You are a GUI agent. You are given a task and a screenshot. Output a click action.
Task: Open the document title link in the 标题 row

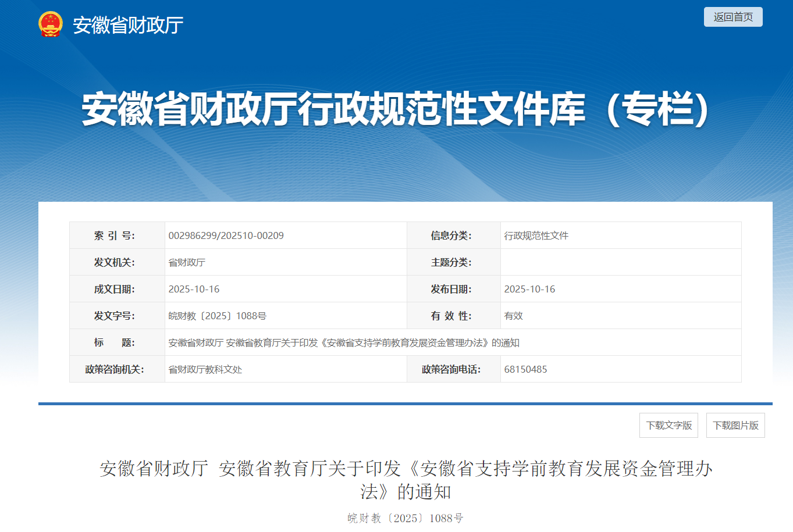pyautogui.click(x=345, y=342)
